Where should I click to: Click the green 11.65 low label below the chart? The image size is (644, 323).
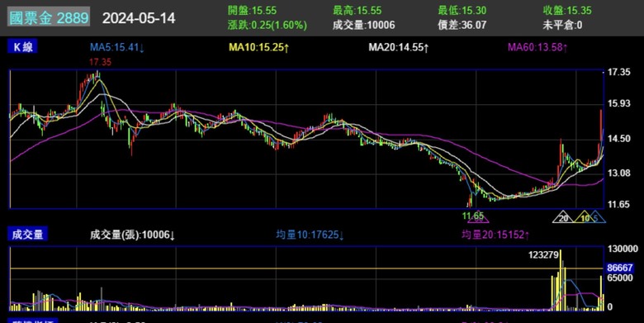click(x=473, y=216)
